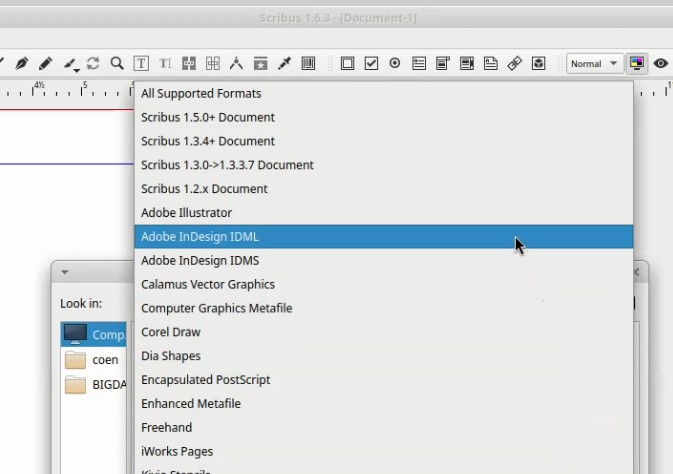673x474 pixels.
Task: Select the PDF check box tool
Action: (371, 63)
